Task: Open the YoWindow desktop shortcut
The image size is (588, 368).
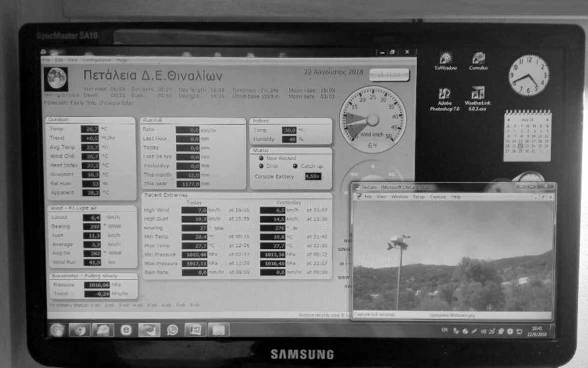Action: 445,62
